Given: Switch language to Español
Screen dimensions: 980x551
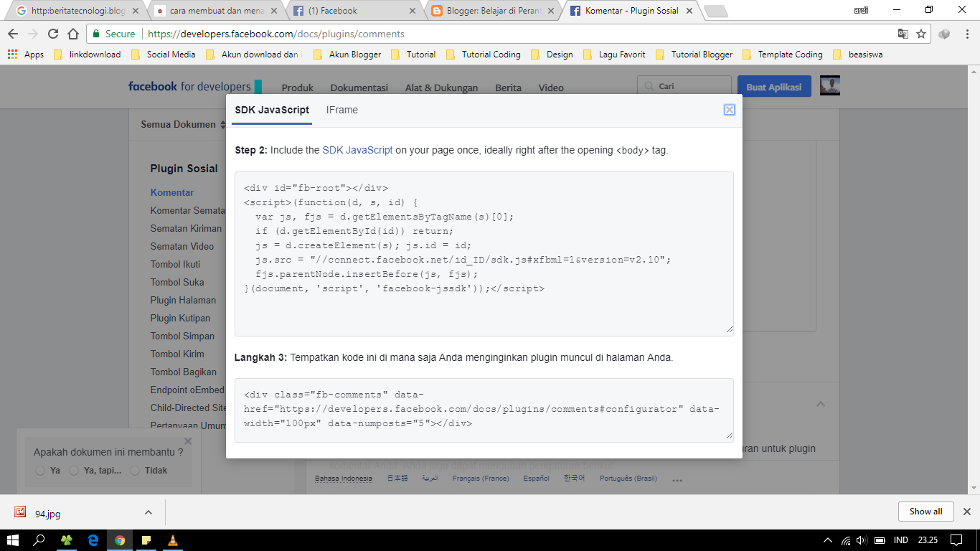Looking at the screenshot, I should (x=536, y=479).
